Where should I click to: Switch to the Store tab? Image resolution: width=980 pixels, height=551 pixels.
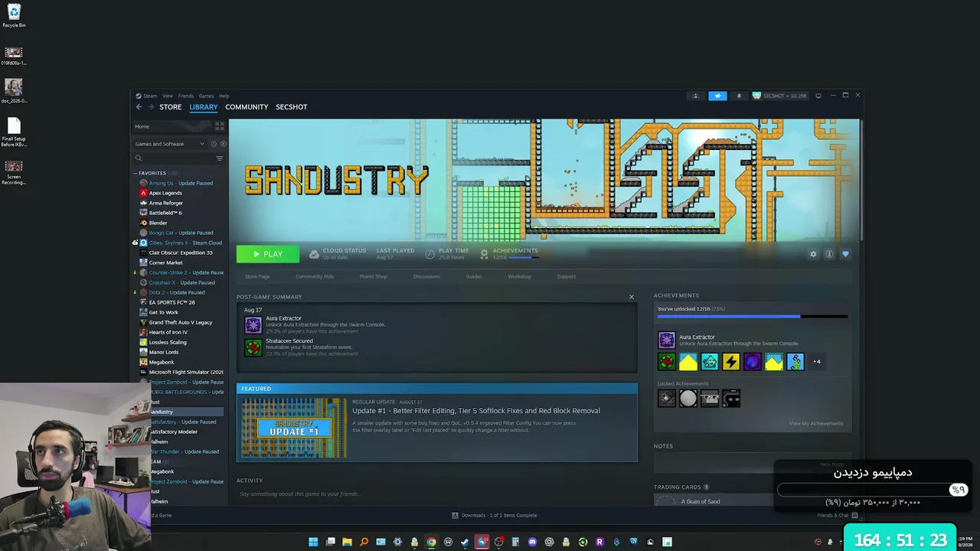[170, 107]
